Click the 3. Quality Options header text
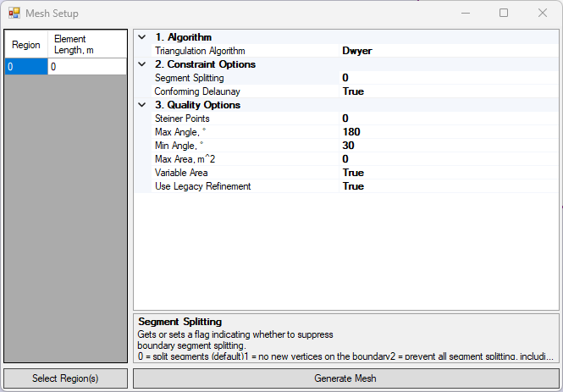Screen dimensions: 563x392 tap(198, 105)
